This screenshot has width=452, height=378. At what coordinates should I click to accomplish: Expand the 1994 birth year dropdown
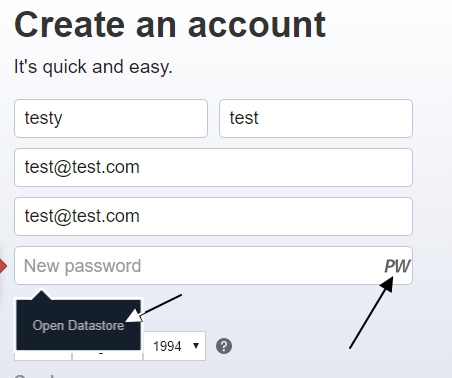pos(174,346)
